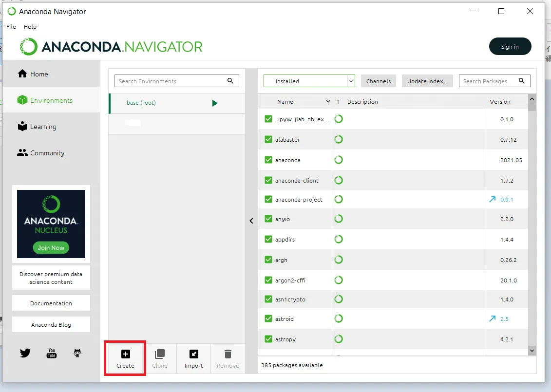
Task: Collapse the environments panel with left chevron
Action: point(251,221)
